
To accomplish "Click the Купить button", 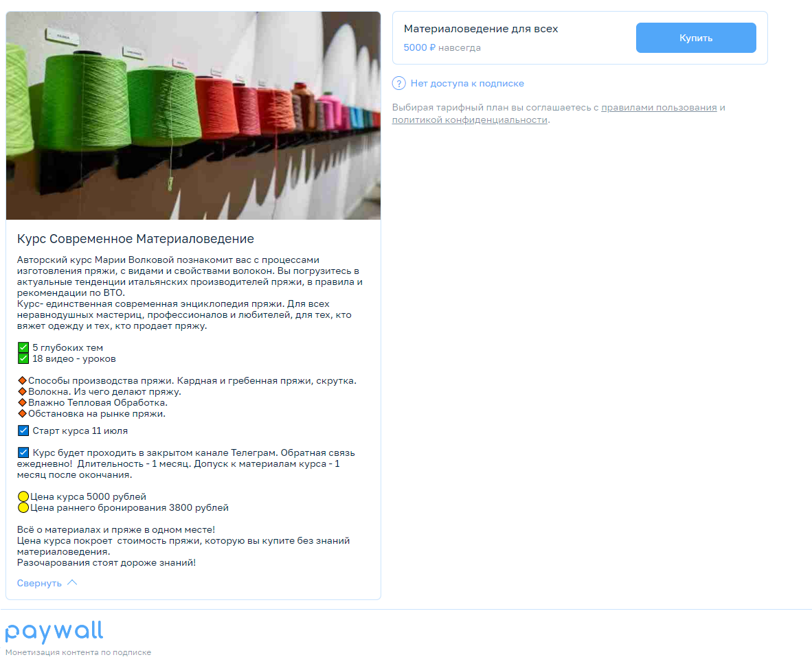I will (695, 38).
